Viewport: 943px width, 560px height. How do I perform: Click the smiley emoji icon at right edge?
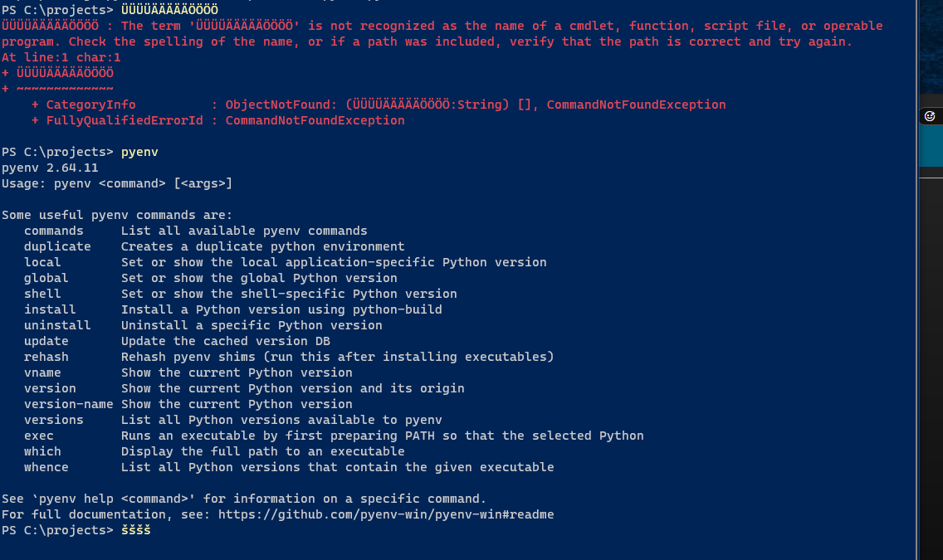930,116
